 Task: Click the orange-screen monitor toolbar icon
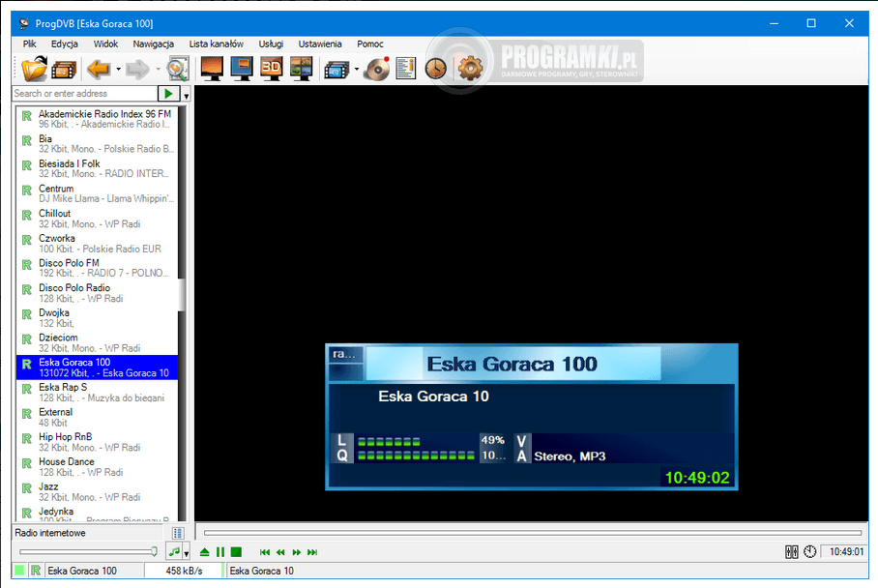(x=212, y=69)
